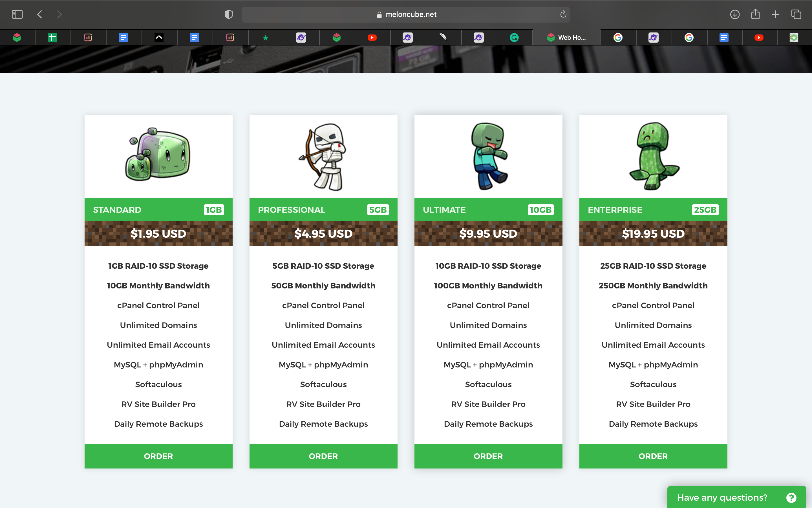Open the last tab with green square icon
Viewport: 812px width, 508px height.
click(x=794, y=37)
